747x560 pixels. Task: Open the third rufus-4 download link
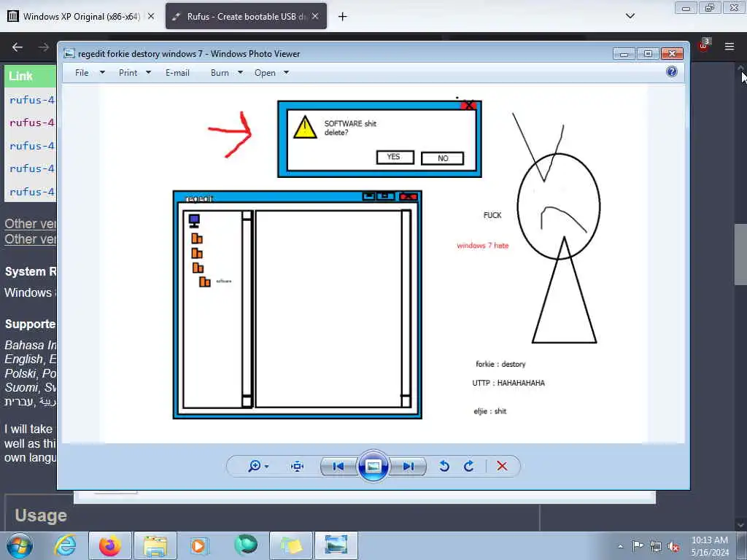32,146
